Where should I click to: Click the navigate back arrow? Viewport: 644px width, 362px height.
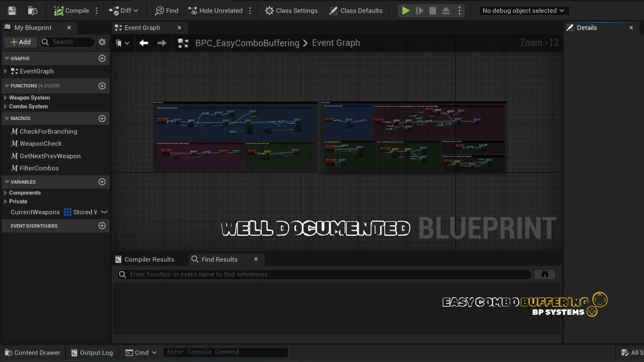point(144,43)
